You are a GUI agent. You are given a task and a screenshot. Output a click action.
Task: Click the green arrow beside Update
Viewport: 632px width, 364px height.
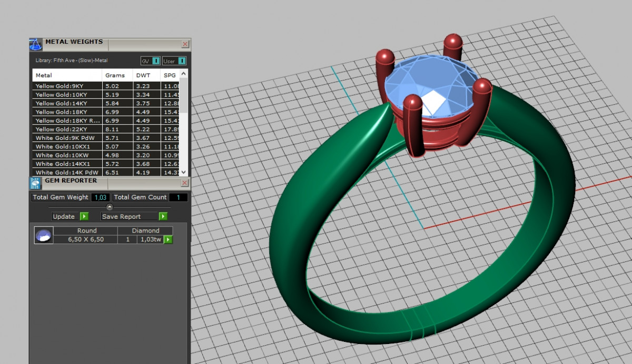(x=84, y=216)
